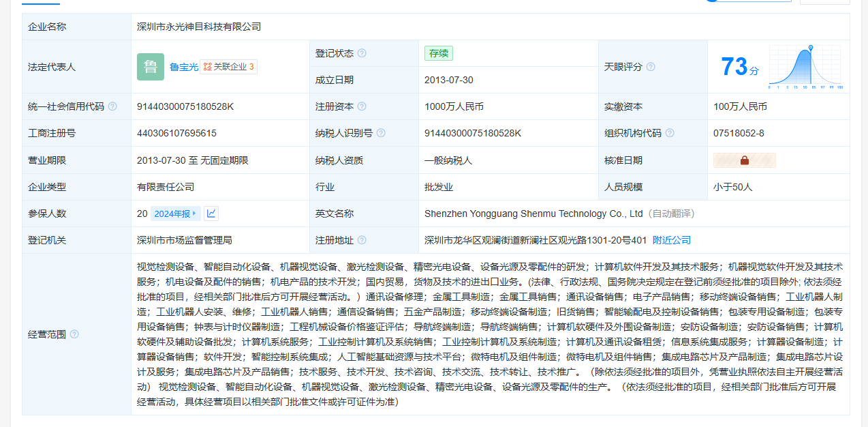
Task: Click the 营业期限 value 2013-07-30 至 无固定期限
Action: tap(193, 160)
